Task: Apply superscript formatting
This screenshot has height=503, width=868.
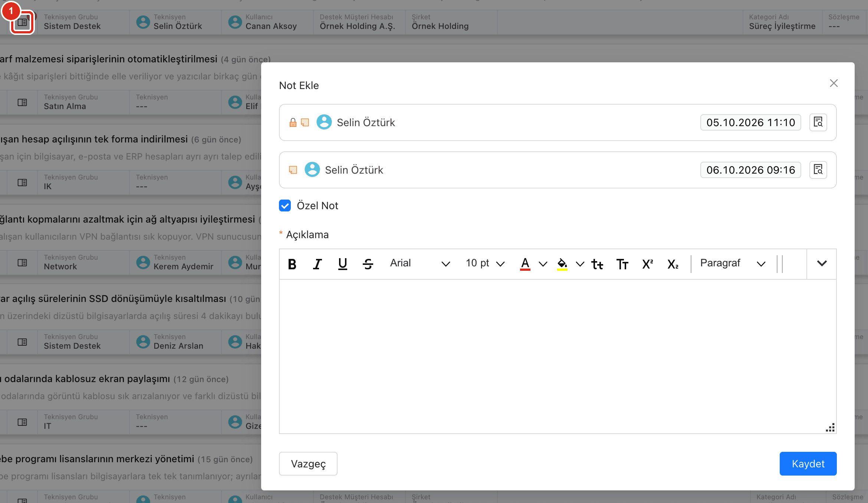Action: point(647,264)
